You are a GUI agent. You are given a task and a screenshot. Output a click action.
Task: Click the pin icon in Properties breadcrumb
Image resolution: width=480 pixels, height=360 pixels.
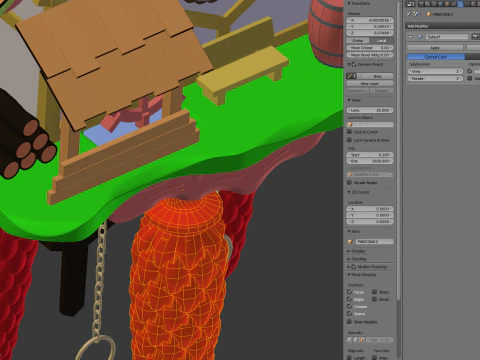pyautogui.click(x=409, y=14)
